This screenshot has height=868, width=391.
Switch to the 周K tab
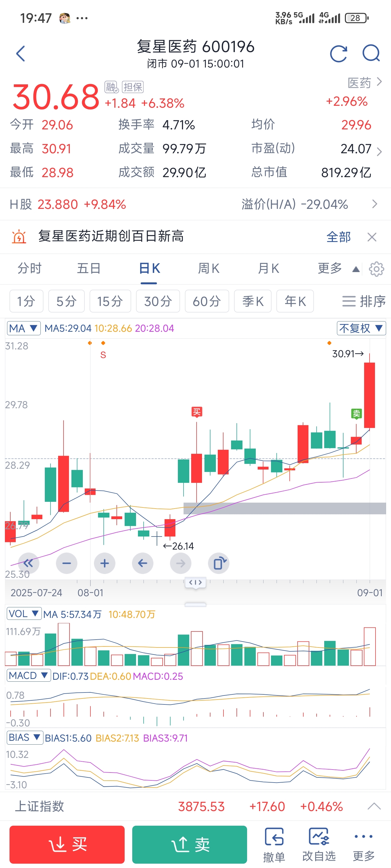pos(209,269)
